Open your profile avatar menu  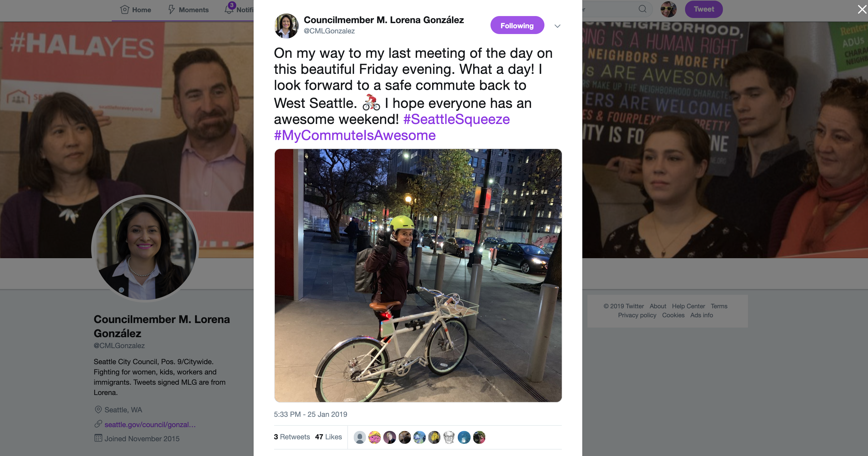point(669,9)
